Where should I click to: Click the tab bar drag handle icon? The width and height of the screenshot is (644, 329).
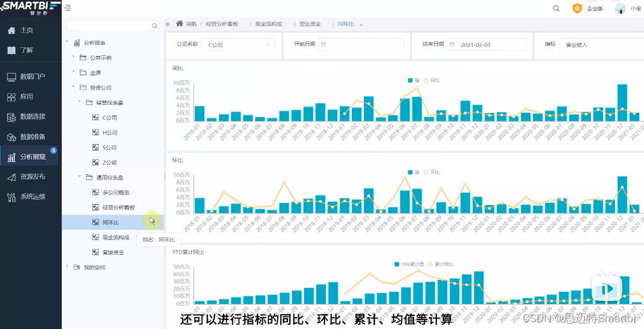[x=167, y=25]
